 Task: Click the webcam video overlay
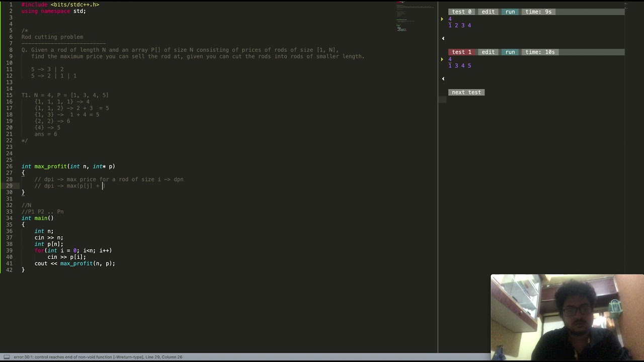[567, 317]
